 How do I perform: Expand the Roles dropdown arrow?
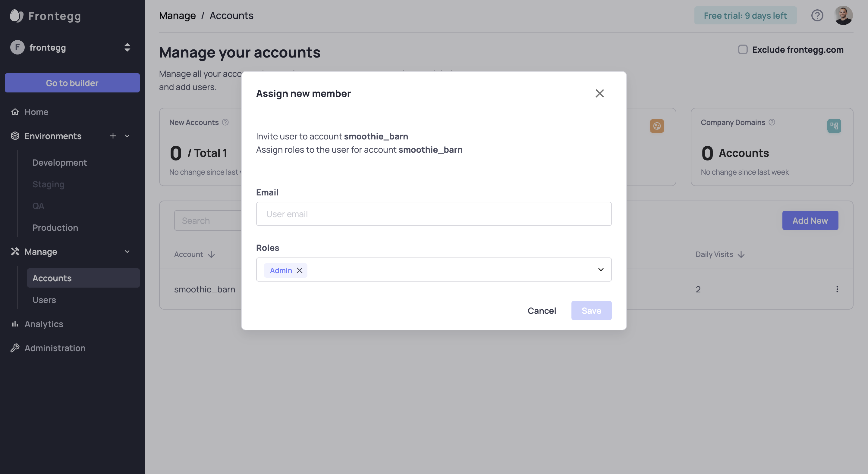coord(600,270)
